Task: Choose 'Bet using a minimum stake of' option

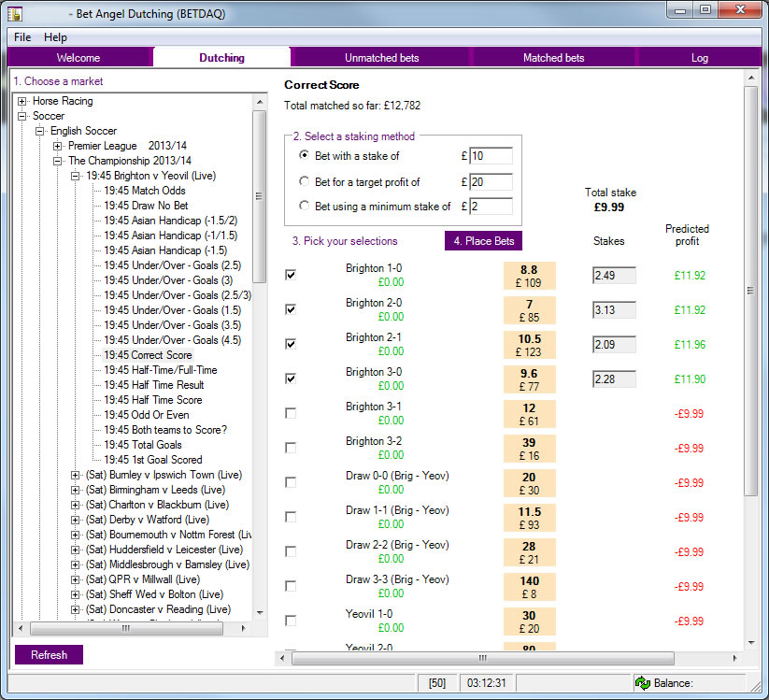Action: tap(305, 207)
